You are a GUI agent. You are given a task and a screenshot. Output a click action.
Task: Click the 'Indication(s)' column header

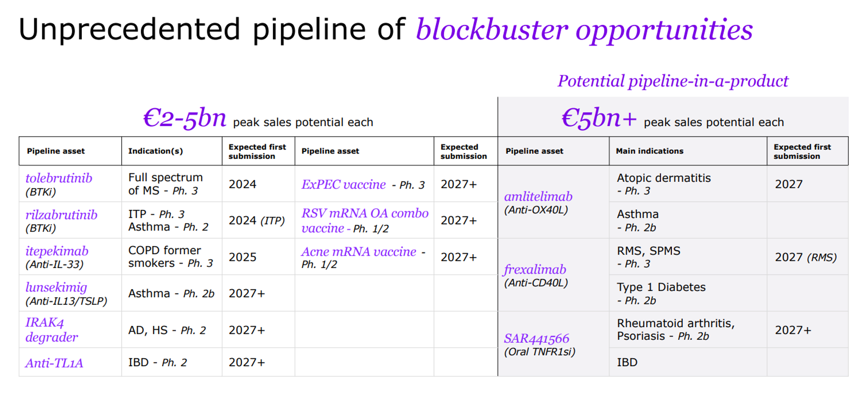155,151
